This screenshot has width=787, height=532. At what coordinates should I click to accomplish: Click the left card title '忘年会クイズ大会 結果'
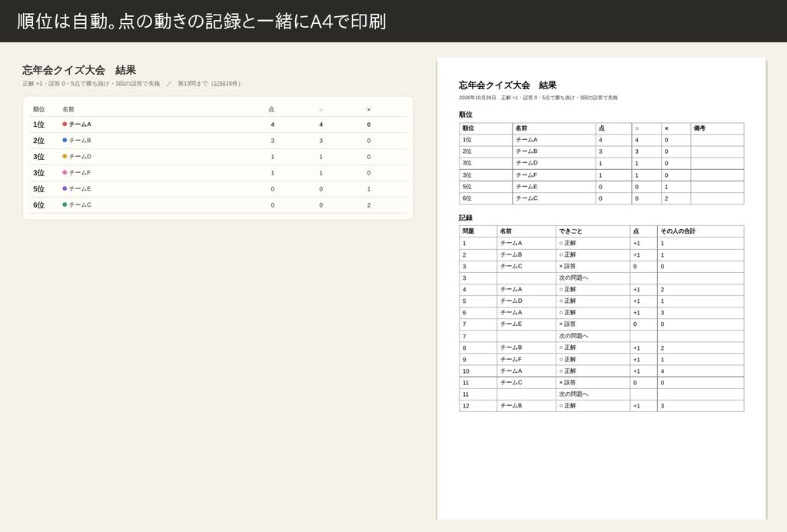pos(79,70)
